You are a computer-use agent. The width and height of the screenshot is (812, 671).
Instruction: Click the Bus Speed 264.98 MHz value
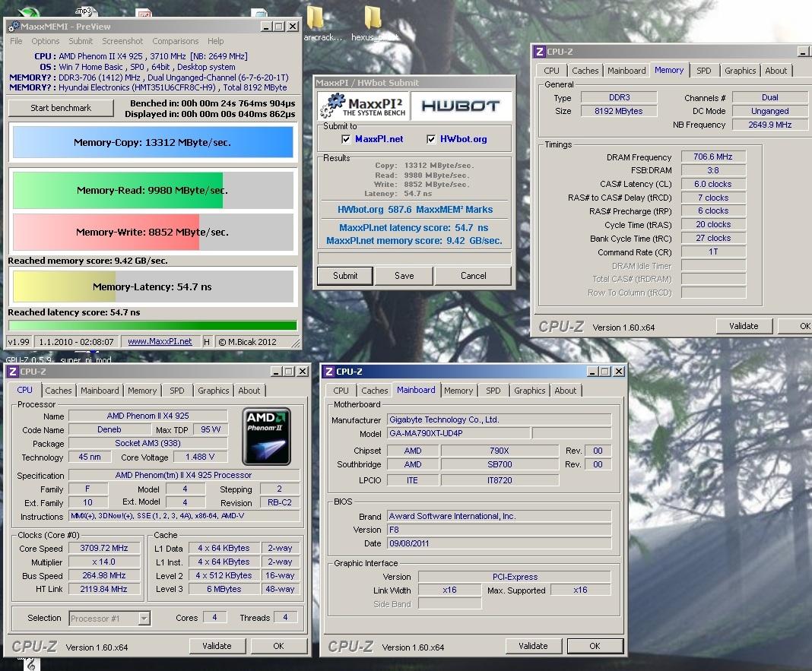coord(104,575)
